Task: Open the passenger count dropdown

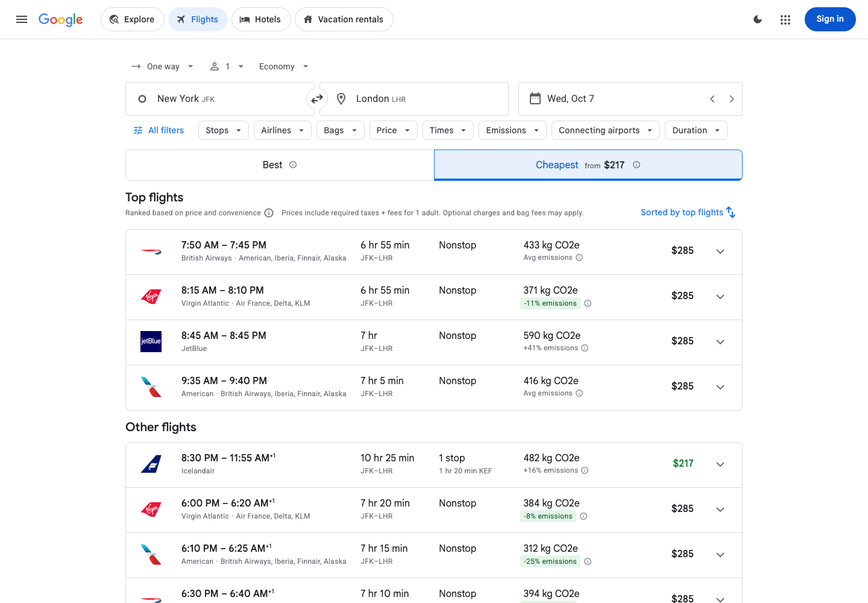Action: (227, 66)
